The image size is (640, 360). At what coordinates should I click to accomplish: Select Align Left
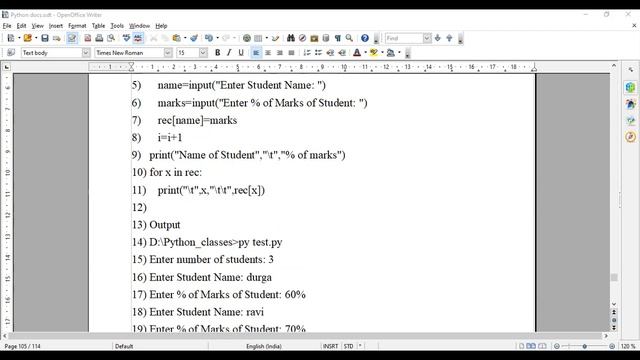pyautogui.click(x=256, y=53)
